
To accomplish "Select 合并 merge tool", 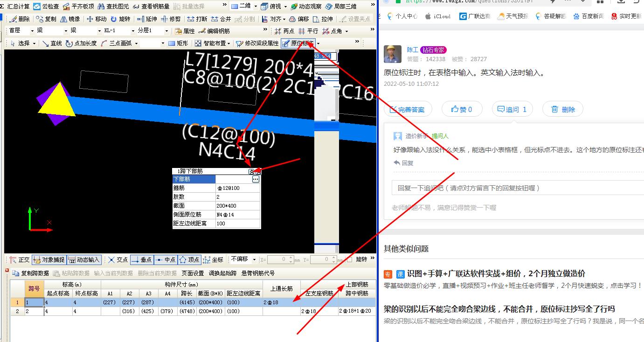I will point(221,19).
